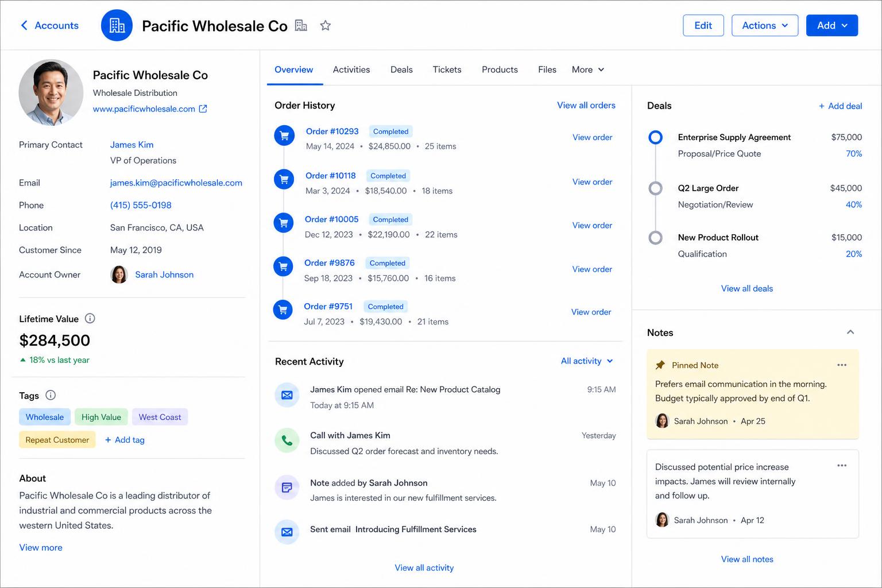This screenshot has height=588, width=882.
Task: Collapse the Notes section chevron
Action: click(850, 332)
